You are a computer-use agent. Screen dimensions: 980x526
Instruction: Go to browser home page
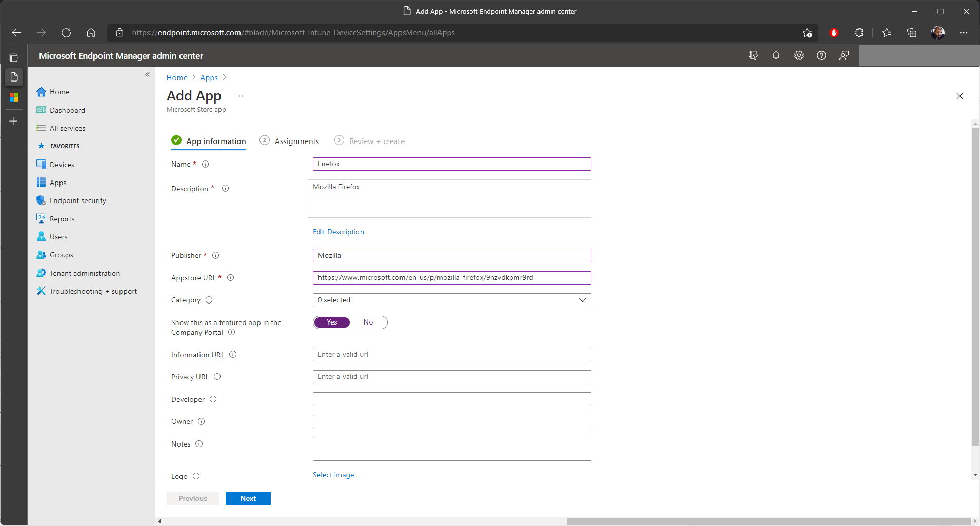[91, 33]
